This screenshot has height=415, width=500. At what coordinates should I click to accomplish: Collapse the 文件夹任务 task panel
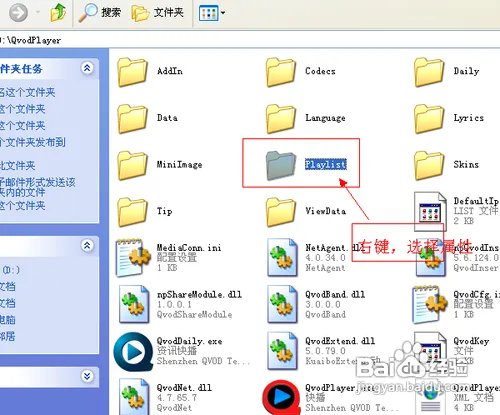coord(87,68)
